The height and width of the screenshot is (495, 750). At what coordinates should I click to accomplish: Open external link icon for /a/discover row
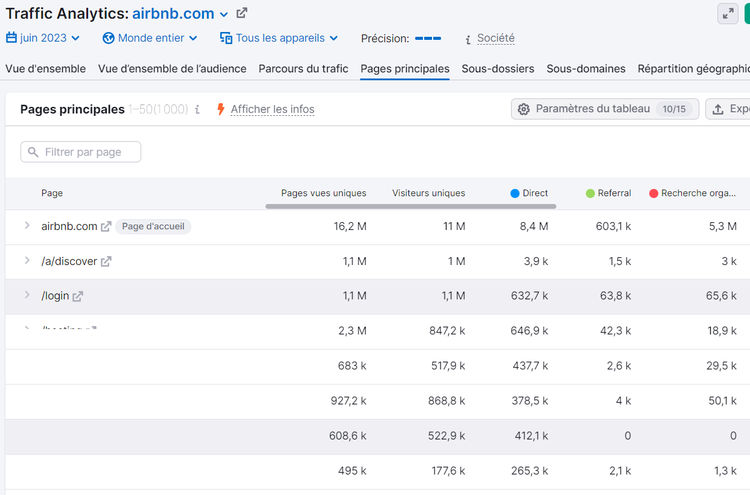click(106, 261)
